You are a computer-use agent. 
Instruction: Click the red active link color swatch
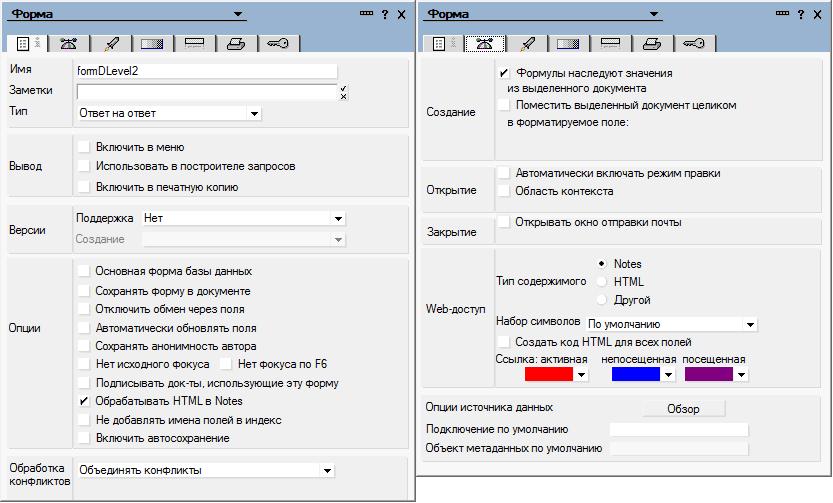point(548,374)
